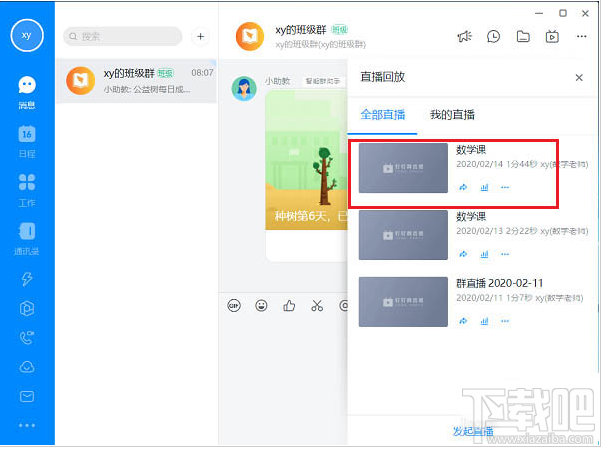
Task: Click the 班级 tag in chat header
Action: 340,30
